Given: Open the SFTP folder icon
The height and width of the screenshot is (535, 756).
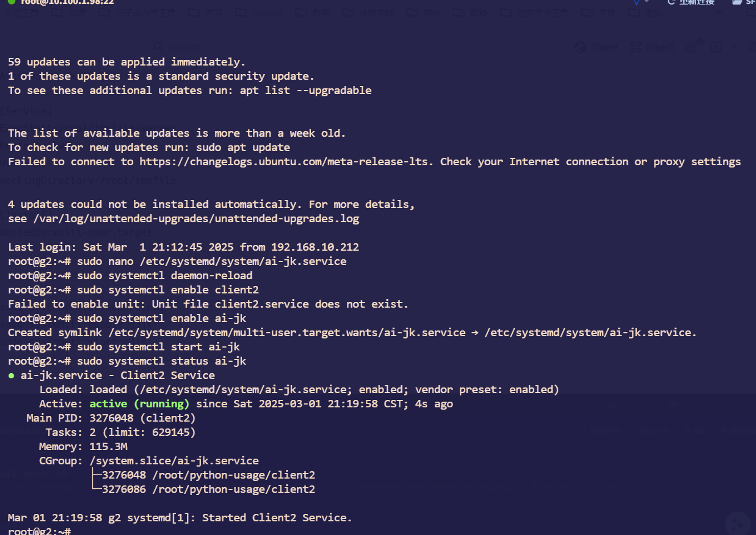Looking at the screenshot, I should (x=737, y=2).
